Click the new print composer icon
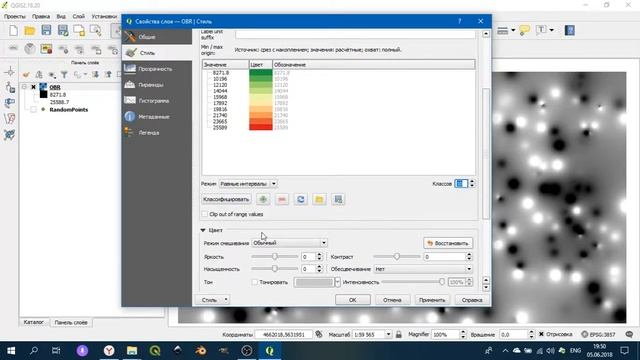This screenshot has height=360, width=640. pos(79,30)
